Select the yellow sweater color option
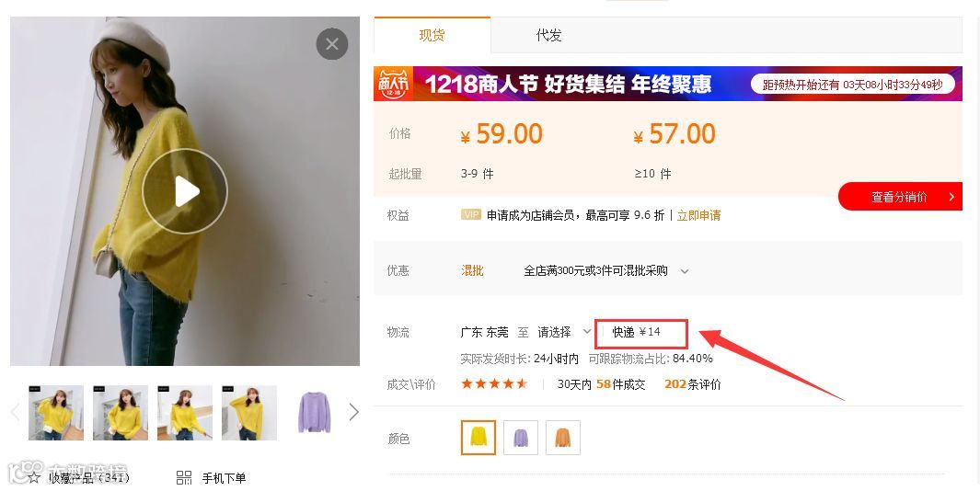 tap(478, 438)
